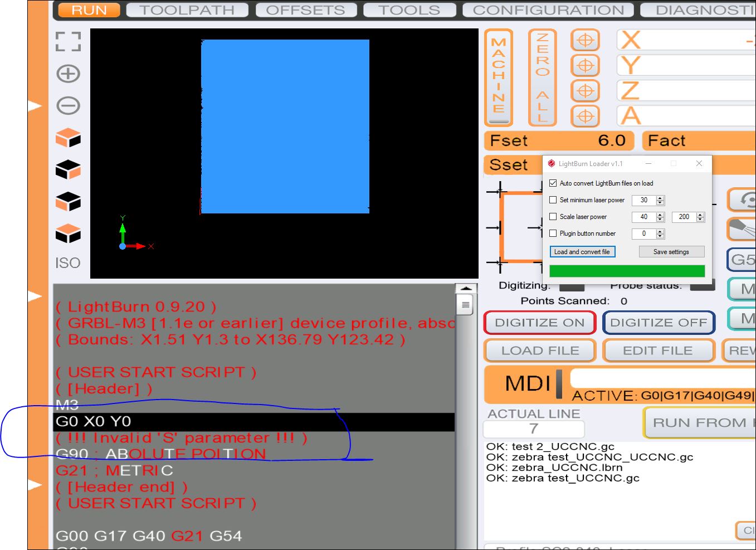The image size is (756, 550).
Task: Click EDIT FILE button
Action: 658,351
